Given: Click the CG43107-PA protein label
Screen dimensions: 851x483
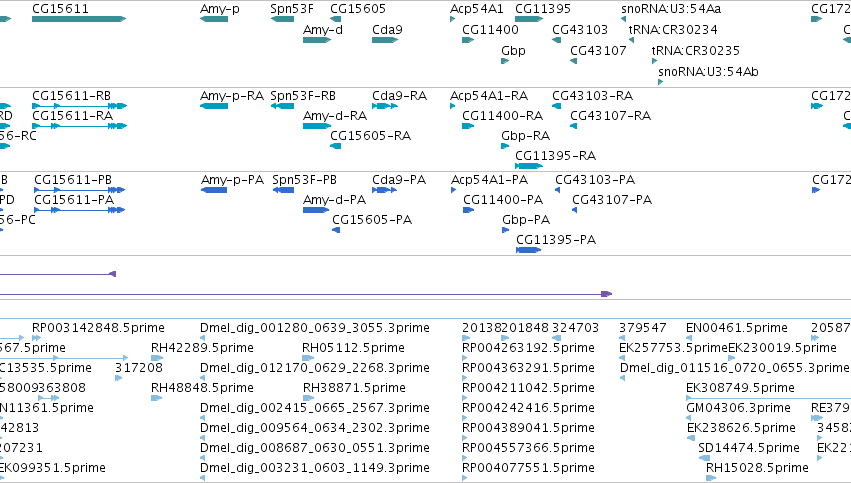Looking at the screenshot, I should point(612,200).
